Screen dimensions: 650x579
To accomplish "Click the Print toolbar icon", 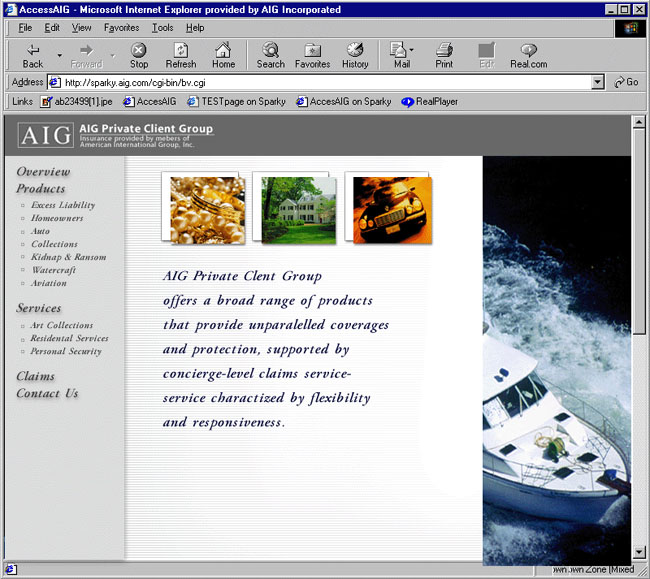I will click(444, 50).
